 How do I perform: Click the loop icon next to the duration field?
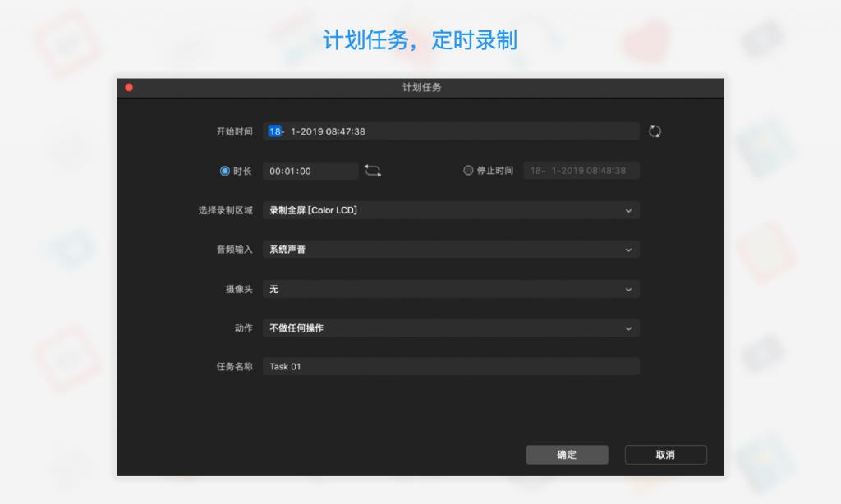(373, 171)
